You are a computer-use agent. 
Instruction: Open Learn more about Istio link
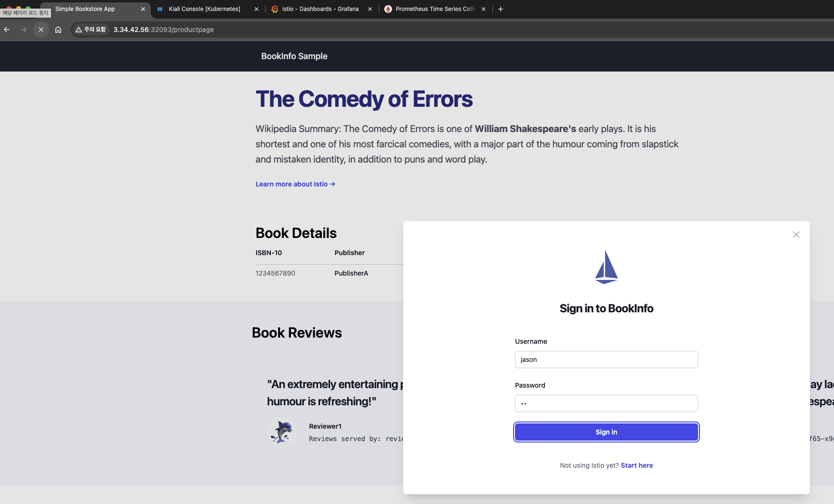pyautogui.click(x=295, y=184)
